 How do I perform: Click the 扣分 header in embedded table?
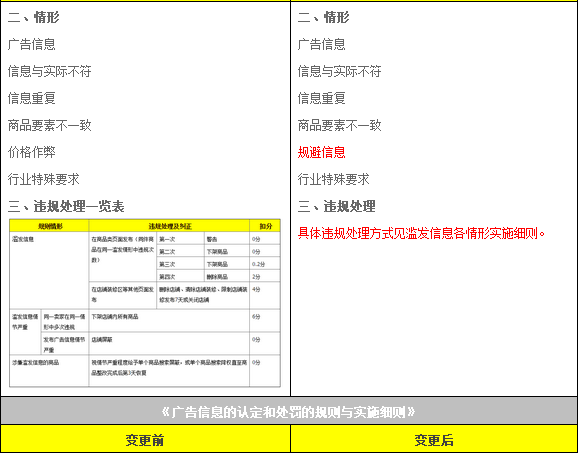pyautogui.click(x=265, y=226)
